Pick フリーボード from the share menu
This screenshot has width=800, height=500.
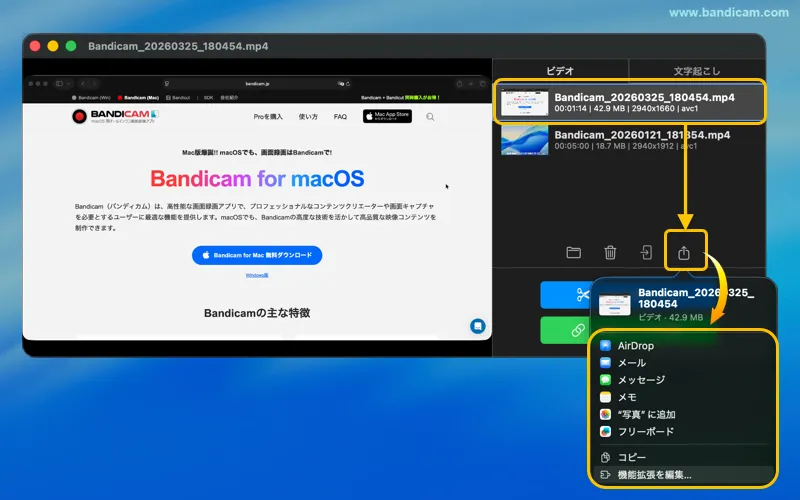683,432
